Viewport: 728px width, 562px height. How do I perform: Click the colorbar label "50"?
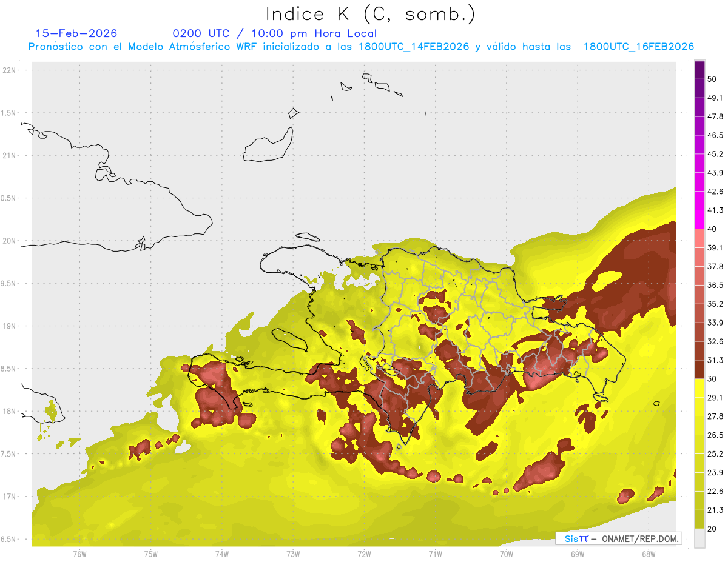click(712, 79)
